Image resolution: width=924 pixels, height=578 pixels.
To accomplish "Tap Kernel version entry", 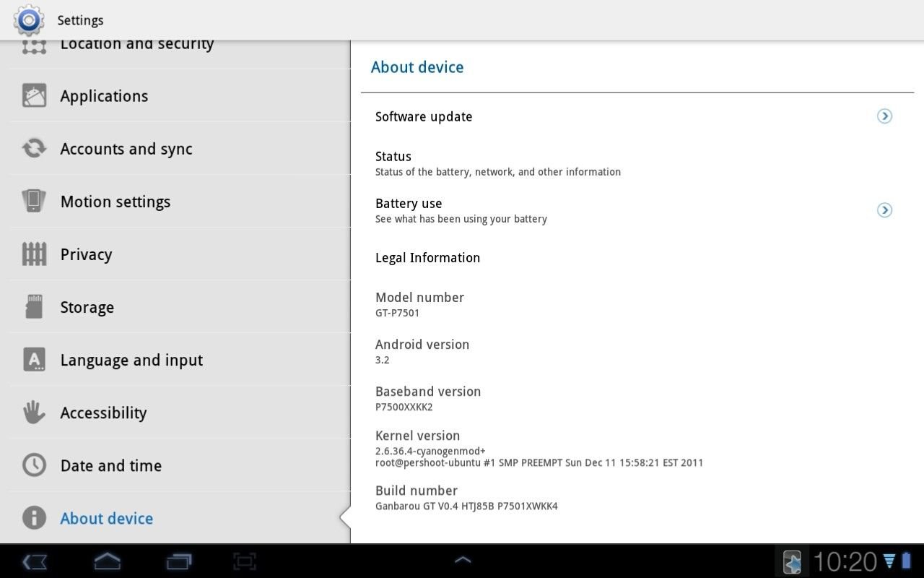I will click(637, 448).
